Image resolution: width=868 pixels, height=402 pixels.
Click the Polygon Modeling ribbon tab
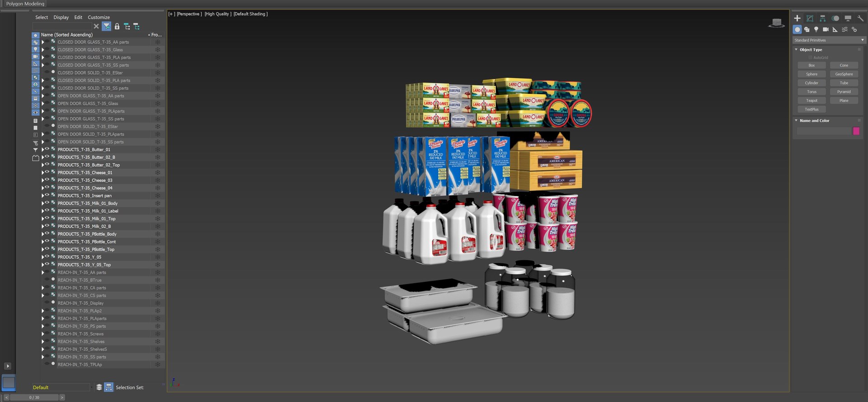pos(25,4)
